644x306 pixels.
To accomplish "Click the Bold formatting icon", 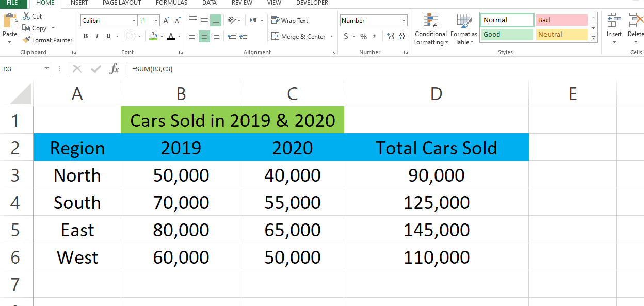I will point(86,36).
